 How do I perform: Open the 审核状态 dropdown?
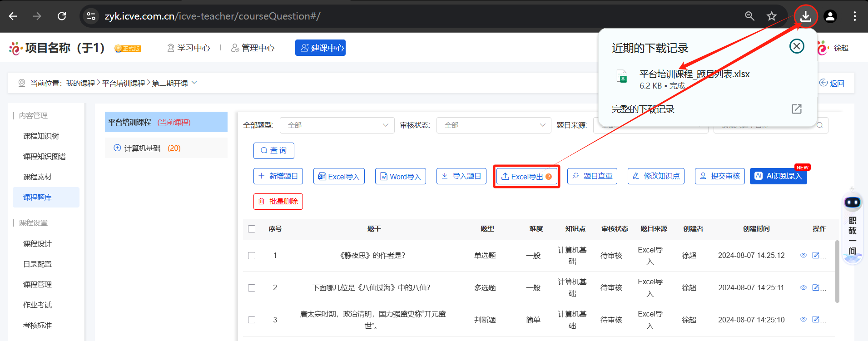pyautogui.click(x=493, y=125)
